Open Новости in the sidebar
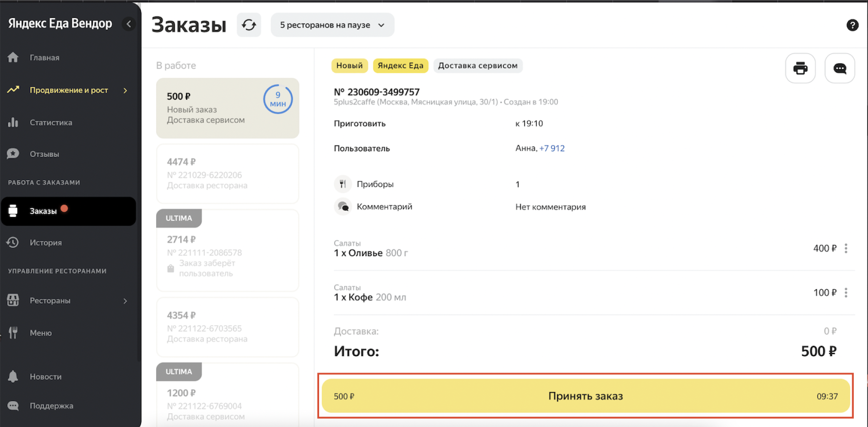Screen dimensions: 868x427 click(x=46, y=376)
